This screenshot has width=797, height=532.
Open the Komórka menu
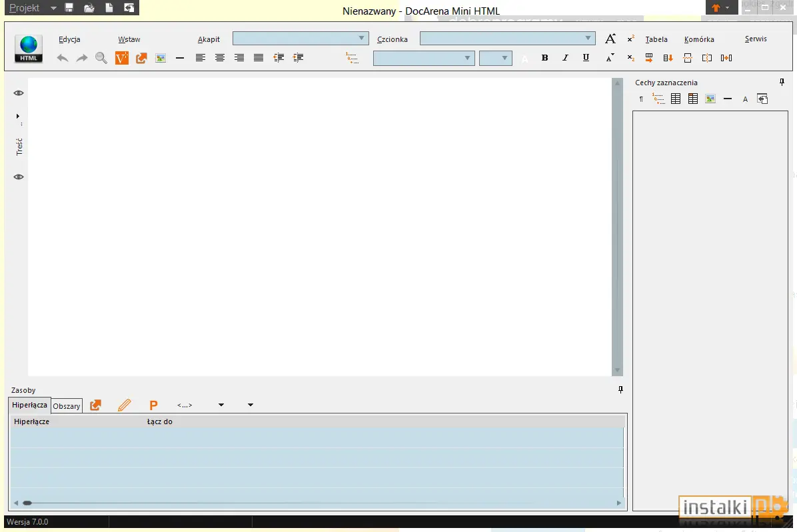(699, 39)
